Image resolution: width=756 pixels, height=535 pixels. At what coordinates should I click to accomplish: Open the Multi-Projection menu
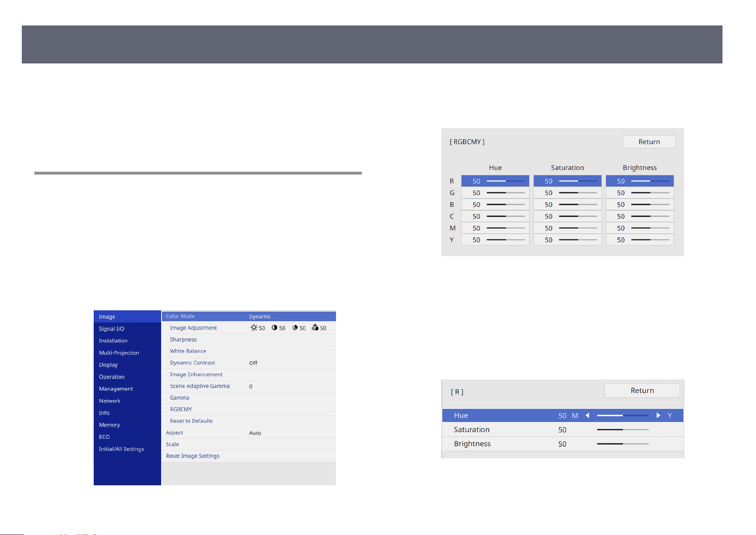coord(127,353)
